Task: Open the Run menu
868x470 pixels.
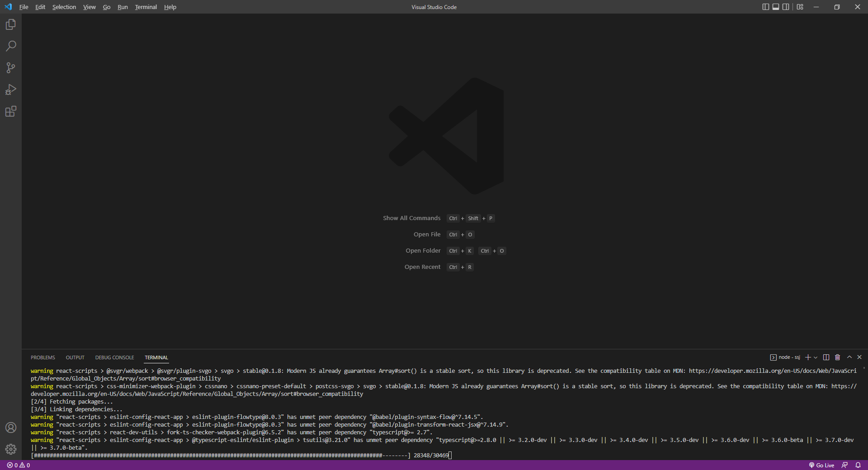Action: click(x=123, y=7)
